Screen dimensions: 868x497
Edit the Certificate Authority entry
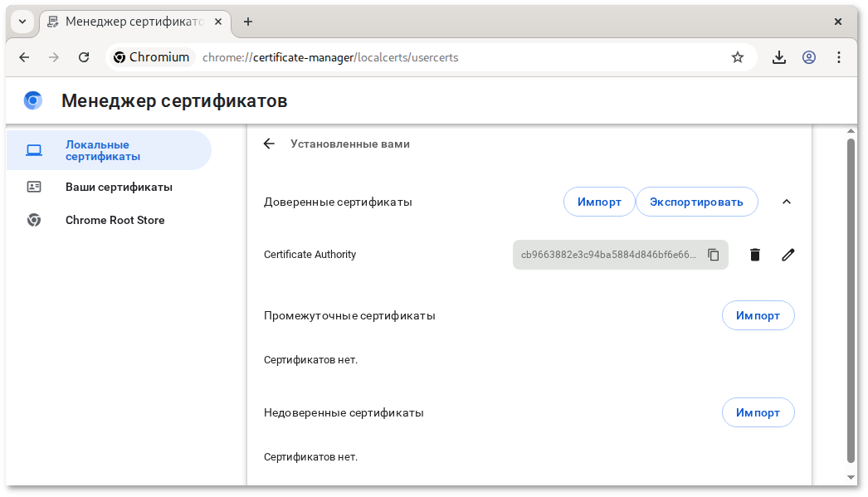tap(788, 255)
